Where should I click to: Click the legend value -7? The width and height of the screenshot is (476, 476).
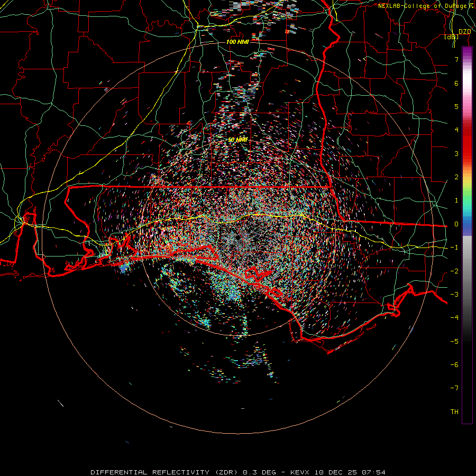(x=454, y=388)
